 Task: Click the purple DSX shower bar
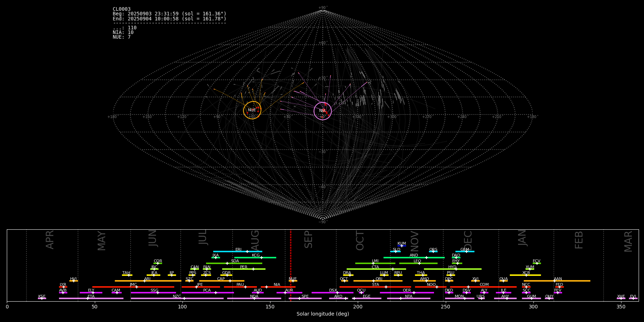tap(332, 293)
